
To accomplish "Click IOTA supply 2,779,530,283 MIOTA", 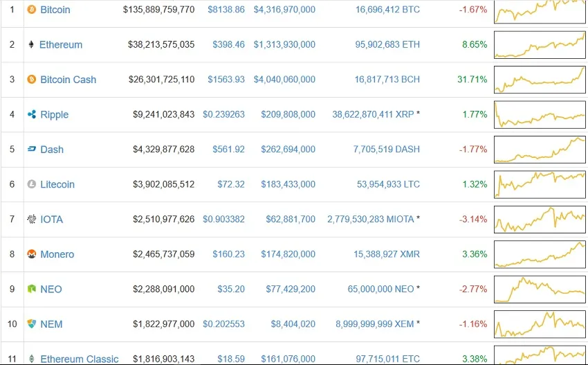I will click(371, 219).
